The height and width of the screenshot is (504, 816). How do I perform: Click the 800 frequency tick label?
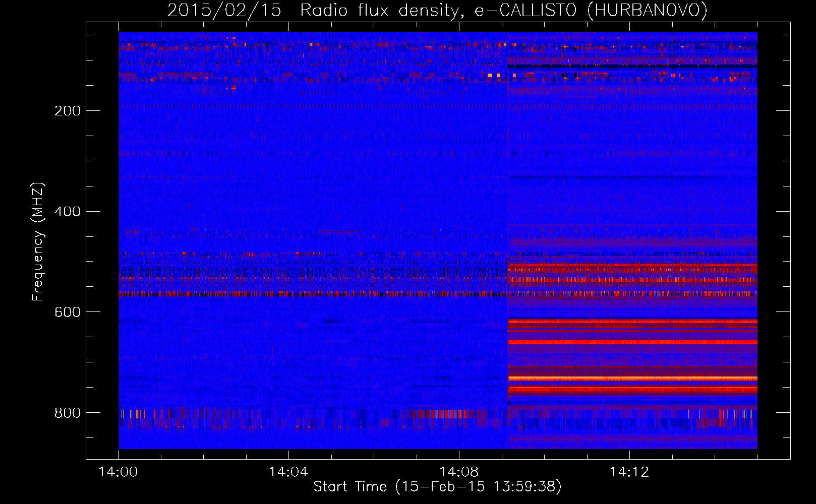68,413
